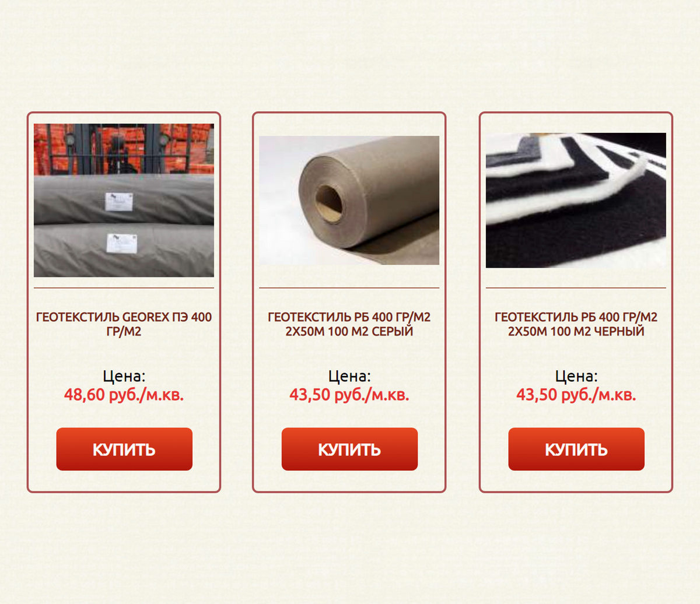Open the Georex rolls product photo
The width and height of the screenshot is (700, 604).
(x=124, y=200)
